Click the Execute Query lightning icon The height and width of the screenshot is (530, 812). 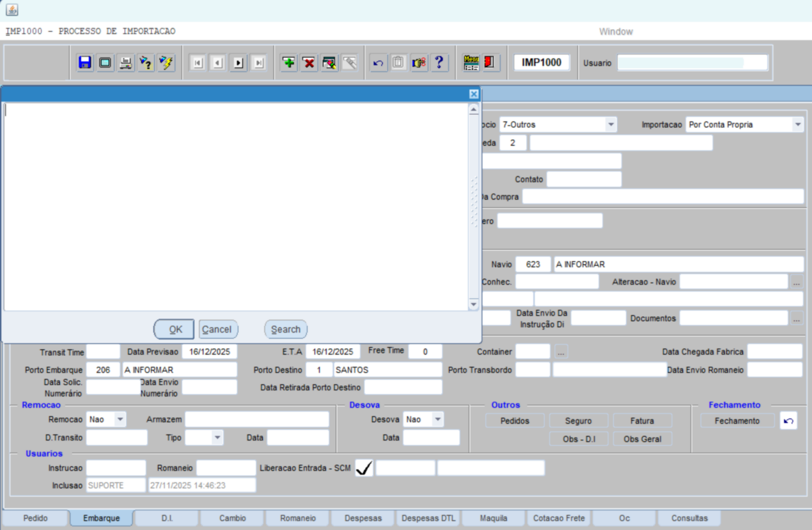[166, 63]
